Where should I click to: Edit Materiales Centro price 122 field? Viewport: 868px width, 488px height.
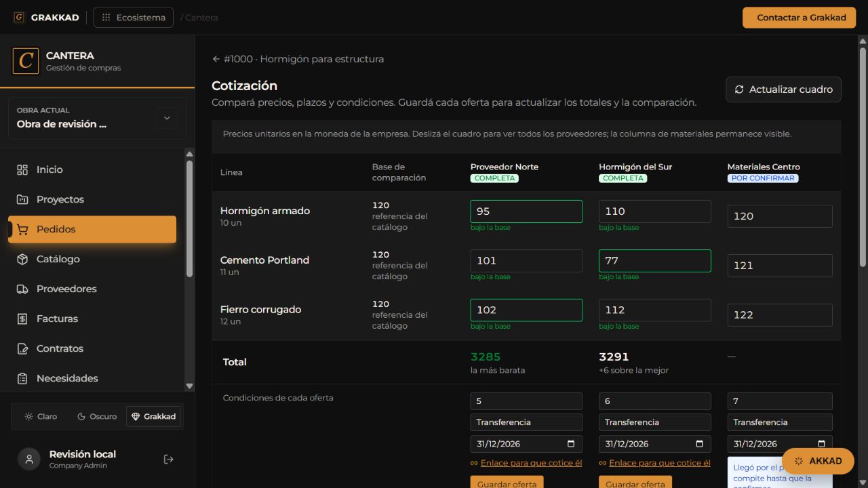click(x=780, y=315)
